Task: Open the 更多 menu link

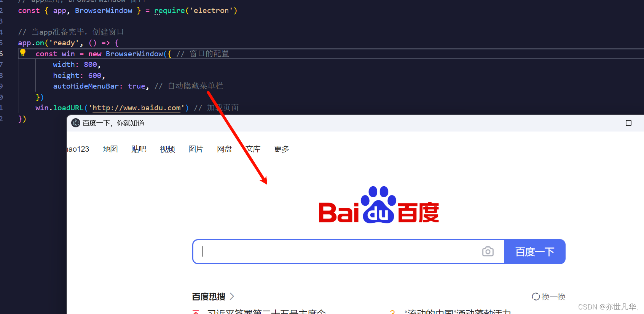Action: (x=282, y=149)
